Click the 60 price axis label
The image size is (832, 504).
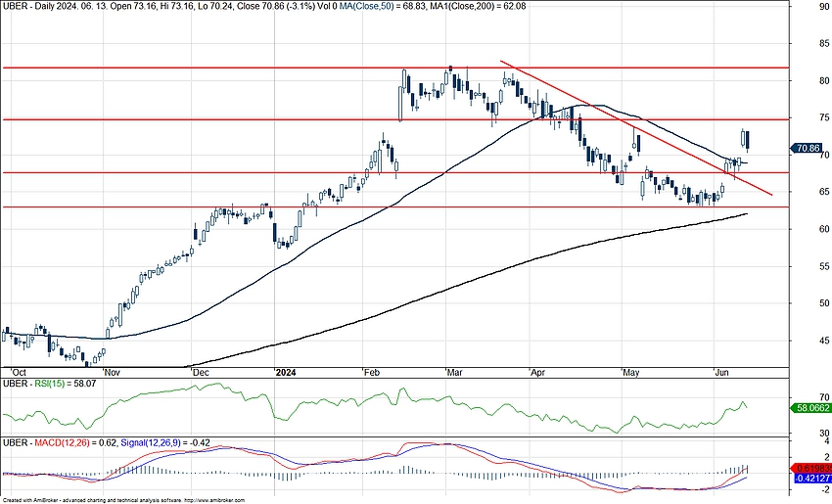coord(824,229)
